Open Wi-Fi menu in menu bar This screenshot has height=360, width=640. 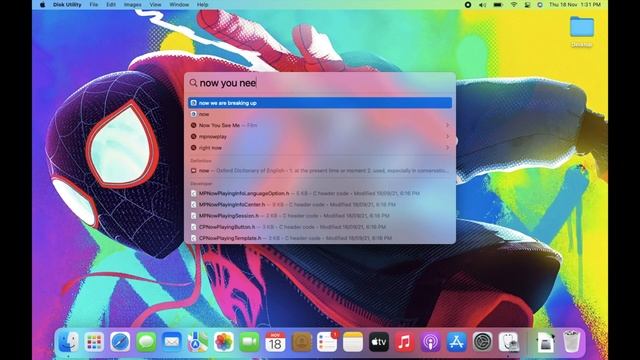coord(514,4)
